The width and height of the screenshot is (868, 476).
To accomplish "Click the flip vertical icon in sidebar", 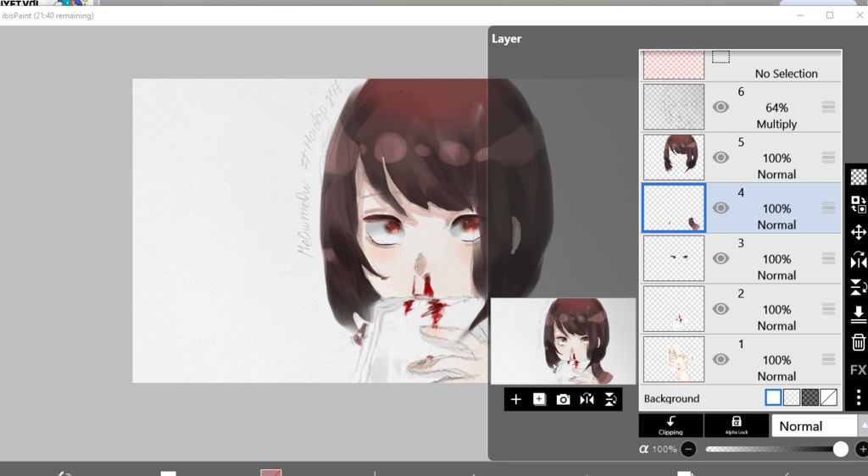I will (x=858, y=287).
